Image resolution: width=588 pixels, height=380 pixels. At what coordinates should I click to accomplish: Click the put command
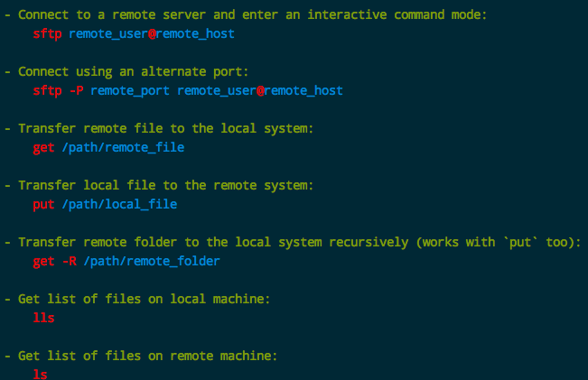coord(43,204)
